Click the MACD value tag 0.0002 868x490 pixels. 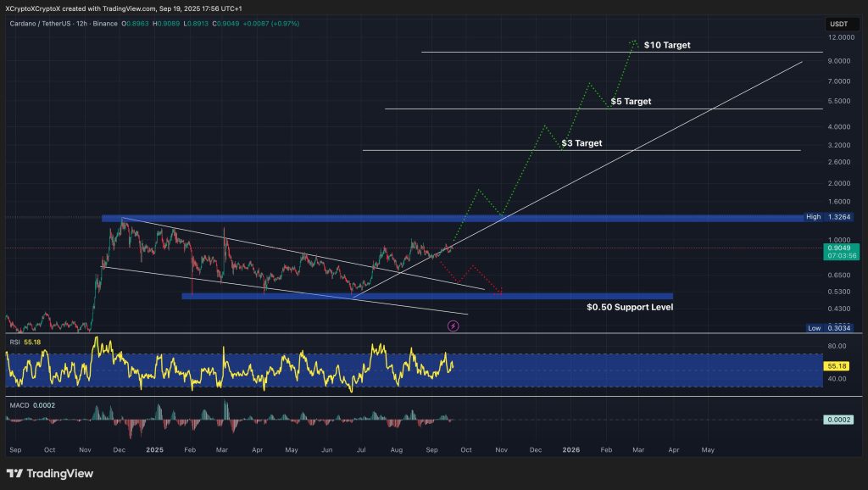pos(837,420)
